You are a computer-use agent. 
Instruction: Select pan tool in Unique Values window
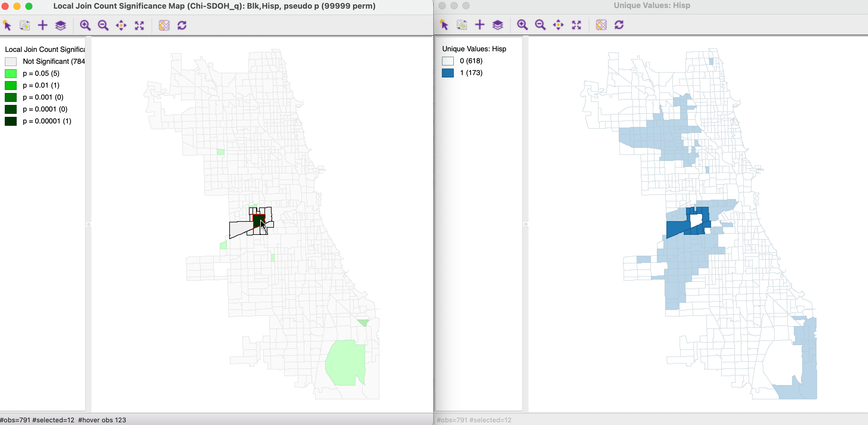pos(558,25)
